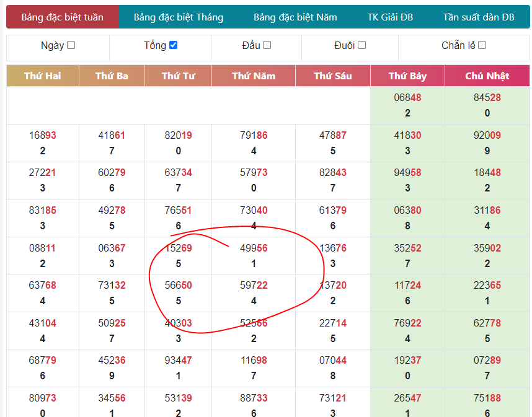The image size is (532, 417).
Task: Tick the Đầu checkbox
Action: (267, 45)
